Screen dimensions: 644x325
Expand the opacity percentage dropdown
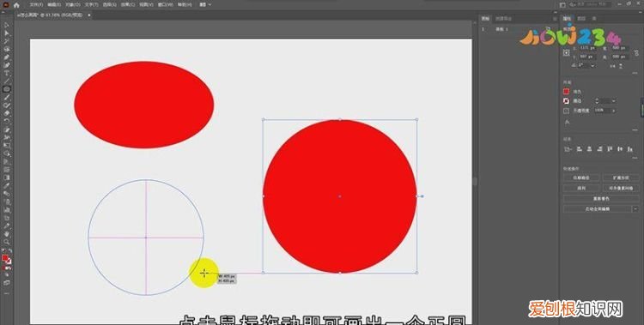coord(614,111)
